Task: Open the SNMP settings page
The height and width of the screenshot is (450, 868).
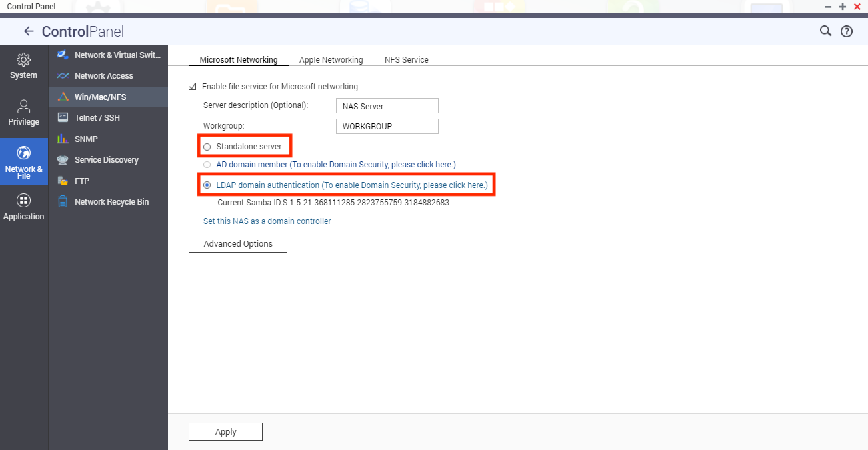Action: pos(86,139)
